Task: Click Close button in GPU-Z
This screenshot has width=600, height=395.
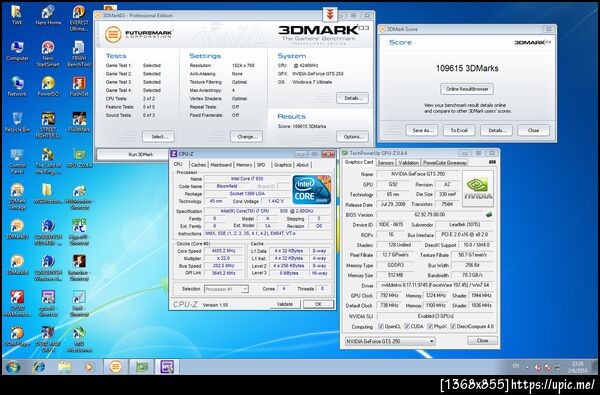Action: (482, 340)
